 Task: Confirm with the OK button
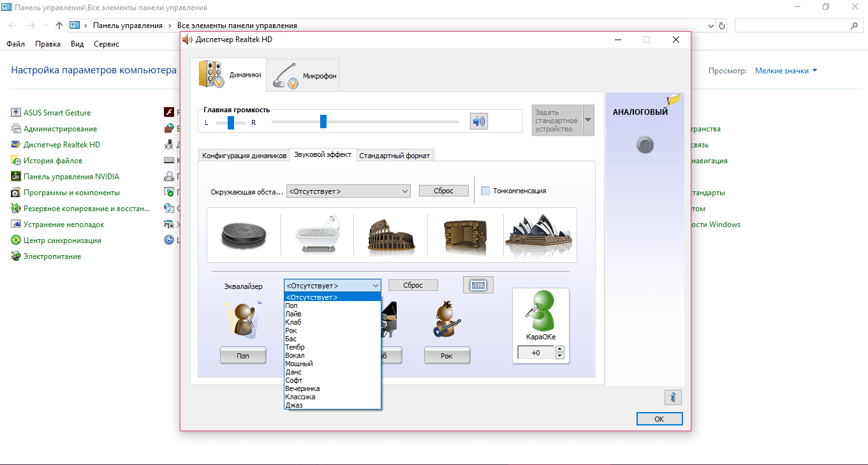click(x=659, y=419)
